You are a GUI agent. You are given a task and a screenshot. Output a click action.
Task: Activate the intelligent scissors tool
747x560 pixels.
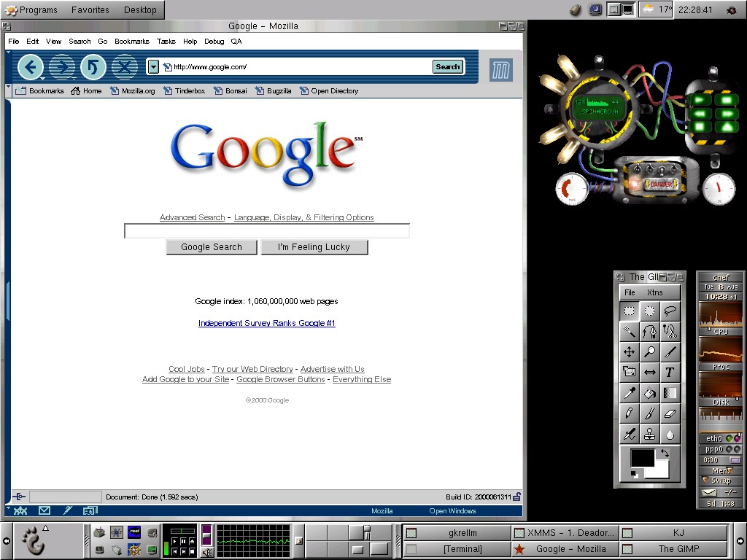670,332
